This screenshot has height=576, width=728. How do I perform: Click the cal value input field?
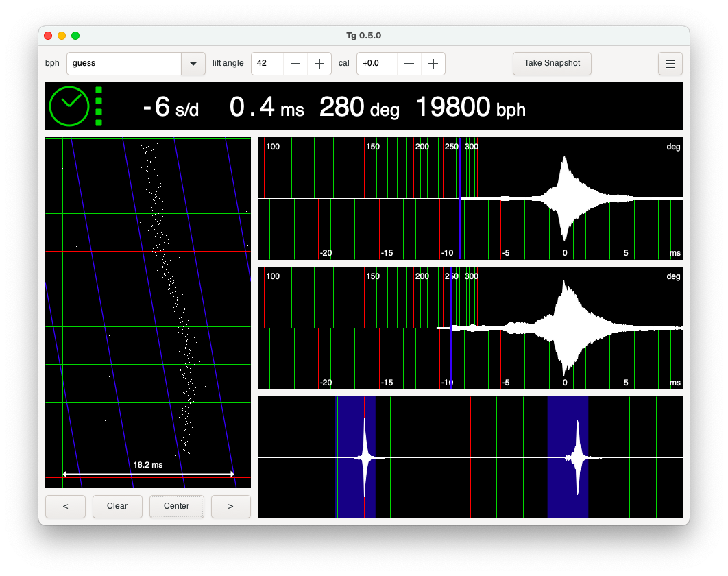376,64
